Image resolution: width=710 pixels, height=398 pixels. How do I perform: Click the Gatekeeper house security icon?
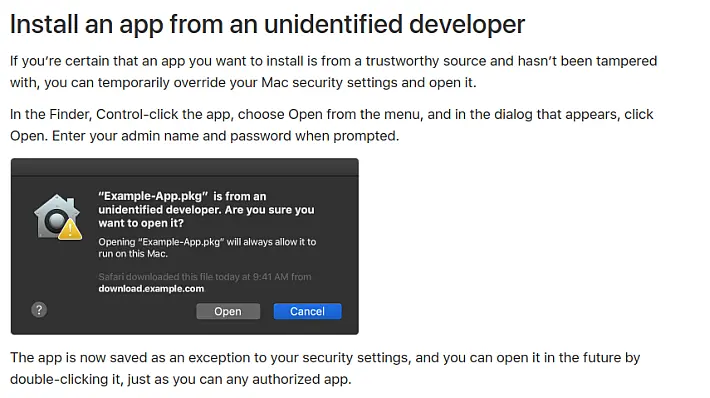pyautogui.click(x=57, y=216)
